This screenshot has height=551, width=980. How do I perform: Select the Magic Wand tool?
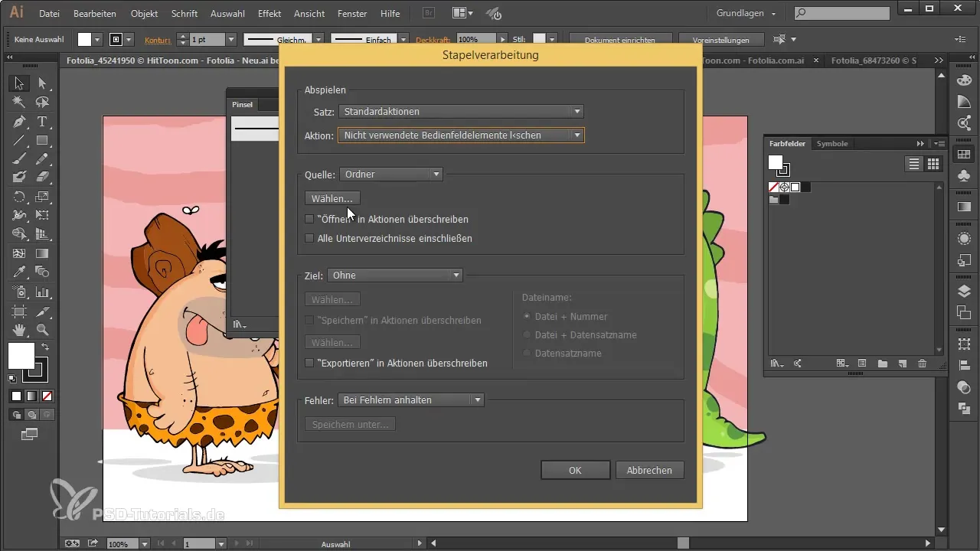(x=20, y=102)
